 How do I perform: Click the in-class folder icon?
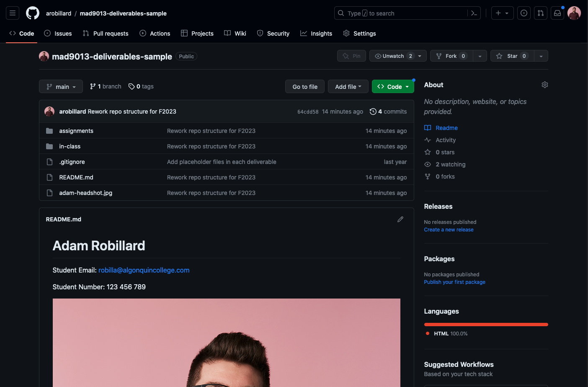click(49, 146)
